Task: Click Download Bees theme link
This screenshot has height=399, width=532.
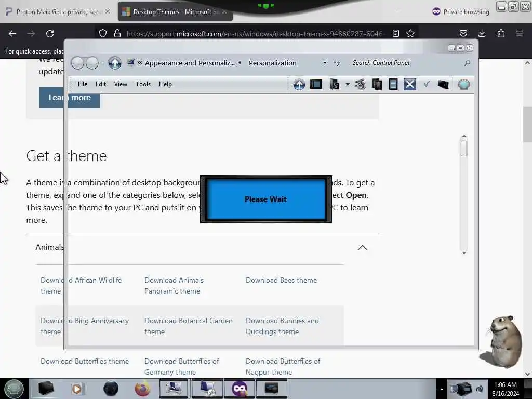Action: tap(281, 280)
